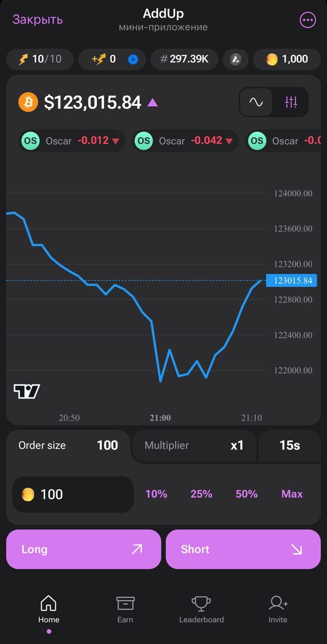Open the Multiplier x1 selector
327x644 pixels.
click(x=194, y=445)
